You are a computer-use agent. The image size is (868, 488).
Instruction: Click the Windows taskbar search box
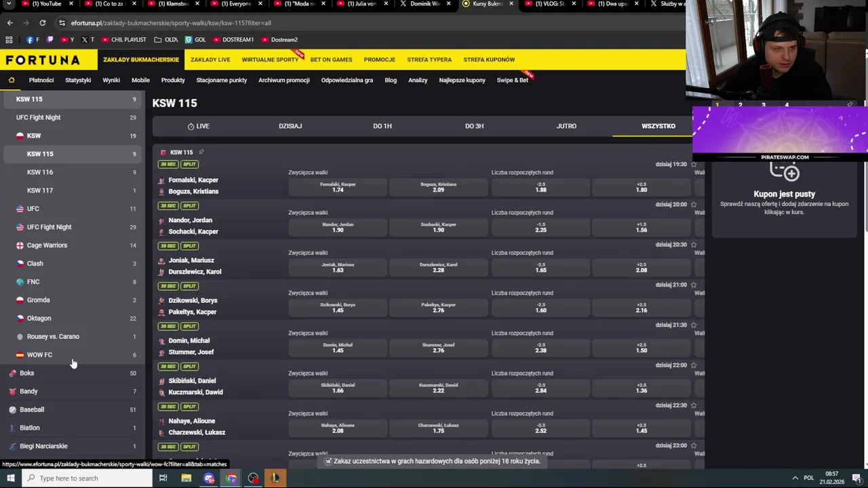[x=87, y=478]
